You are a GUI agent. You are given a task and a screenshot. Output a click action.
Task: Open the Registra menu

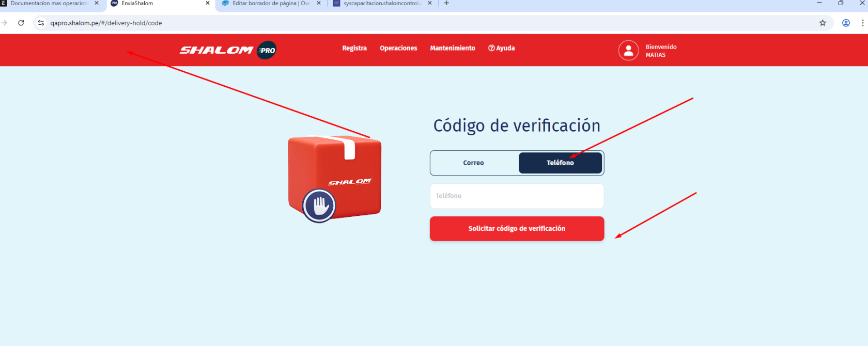[354, 48]
